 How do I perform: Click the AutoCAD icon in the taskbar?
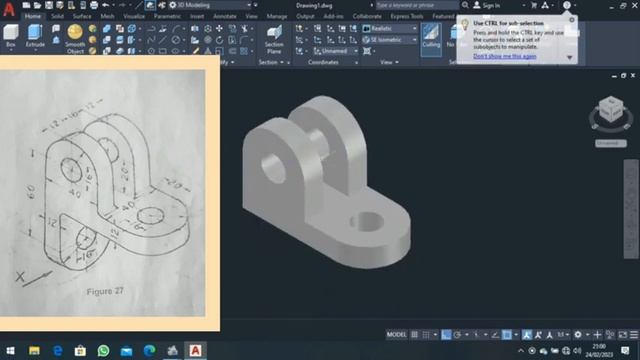click(x=195, y=351)
